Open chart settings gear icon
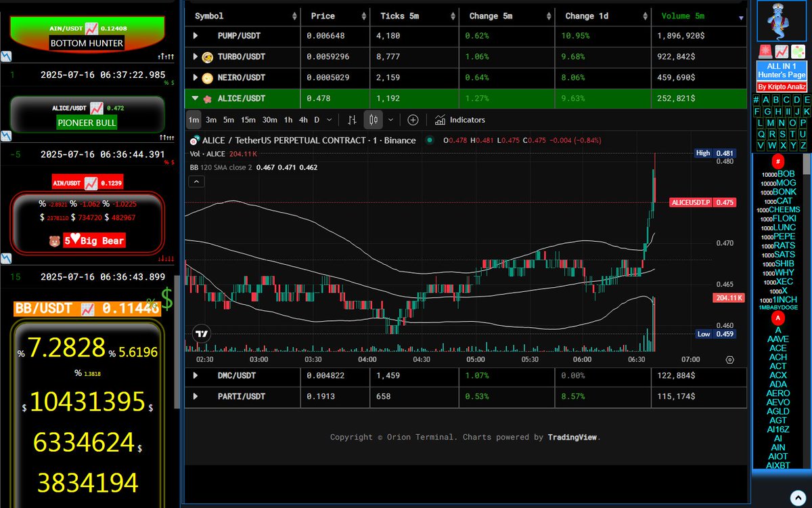 coord(729,360)
